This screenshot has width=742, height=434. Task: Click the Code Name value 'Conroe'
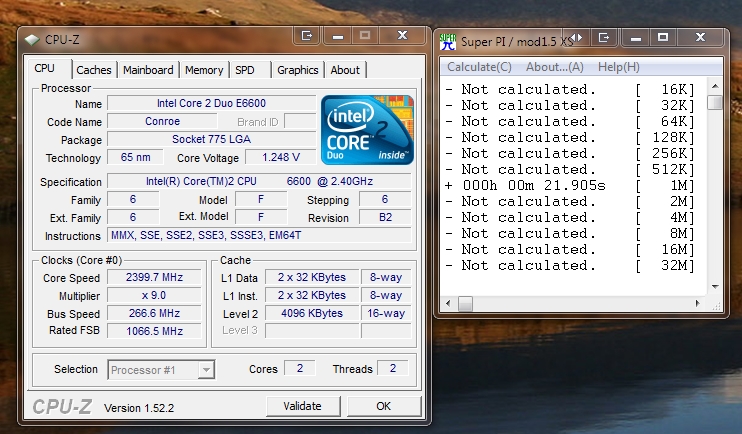point(162,121)
